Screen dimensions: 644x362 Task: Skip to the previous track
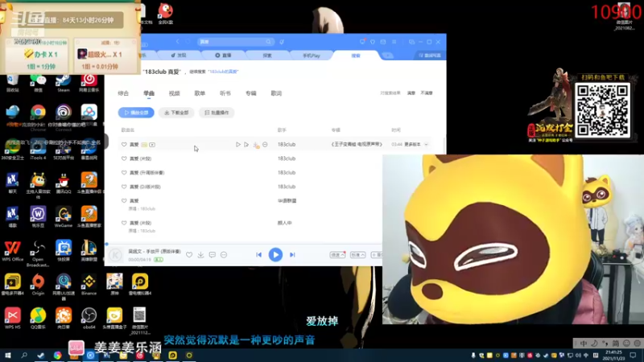[258, 255]
